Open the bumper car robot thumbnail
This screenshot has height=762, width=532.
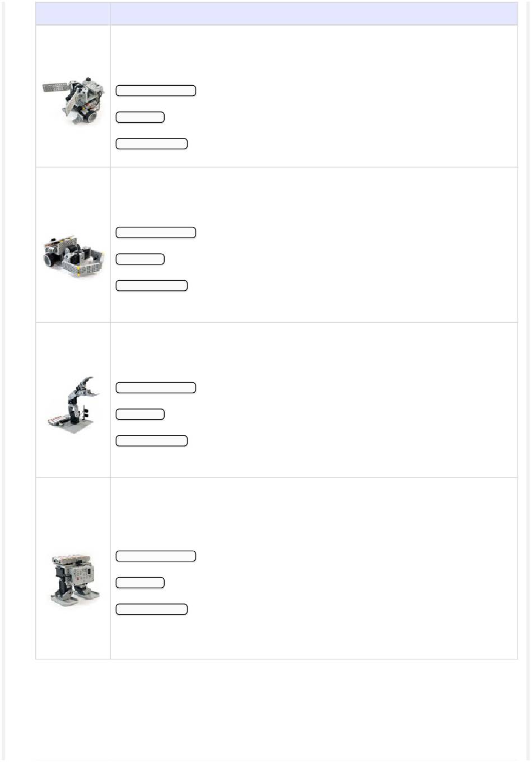[x=73, y=255]
